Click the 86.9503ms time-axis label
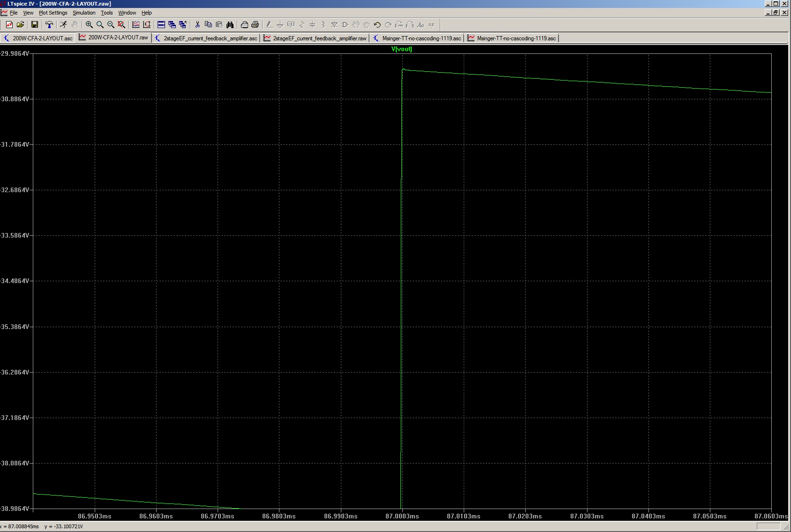The image size is (791, 532). pos(95,516)
